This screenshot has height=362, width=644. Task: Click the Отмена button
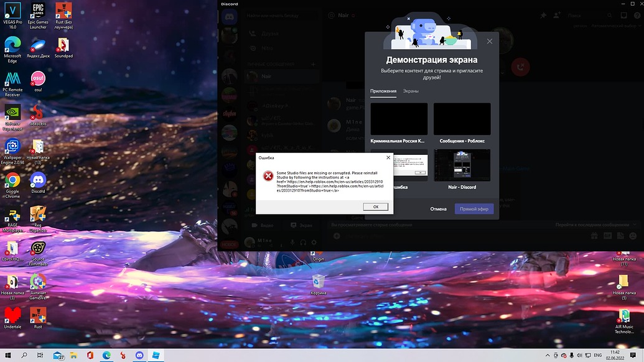(438, 209)
